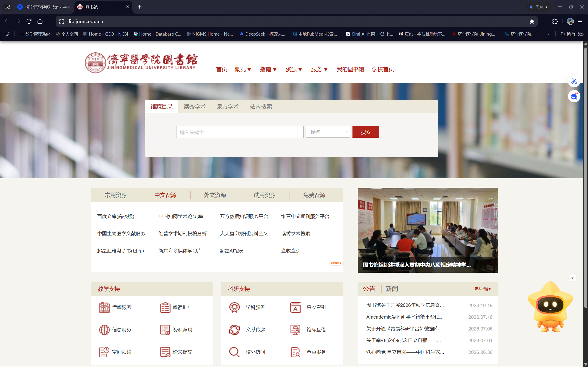The width and height of the screenshot is (588, 367).
Task: Click the scissors screenshot tool icon
Action: (x=574, y=81)
